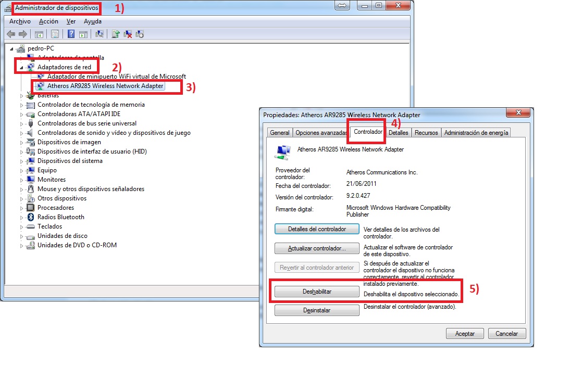Viewport: 570px width, 392px height.
Task: Click the update driver software toolbar icon
Action: 116,34
